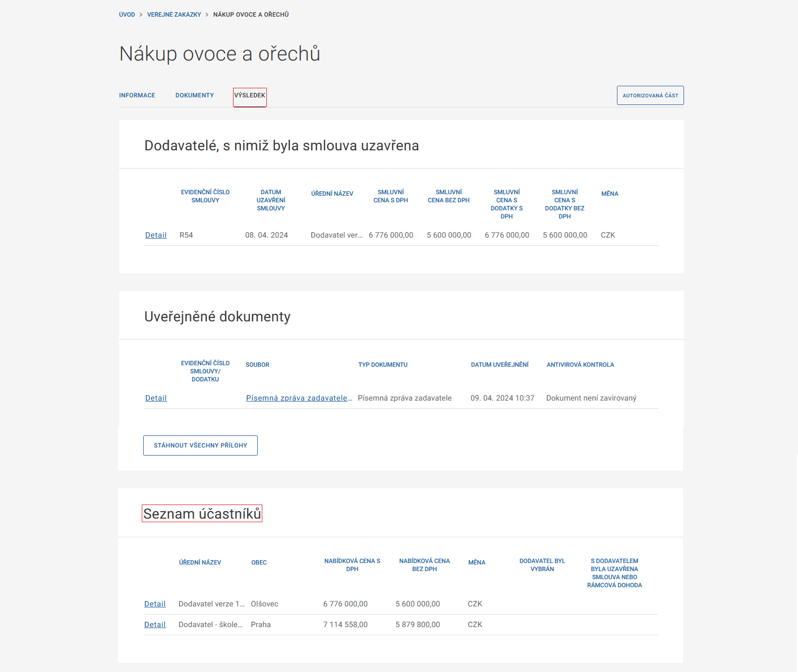The width and height of the screenshot is (798, 672).
Task: Open Detail for participant from Olšovec
Action: 155,604
